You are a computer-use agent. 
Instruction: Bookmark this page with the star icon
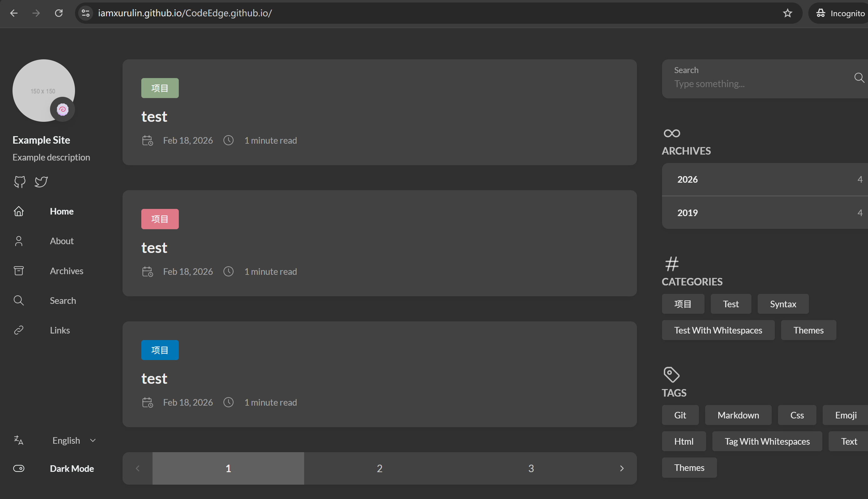click(x=787, y=13)
